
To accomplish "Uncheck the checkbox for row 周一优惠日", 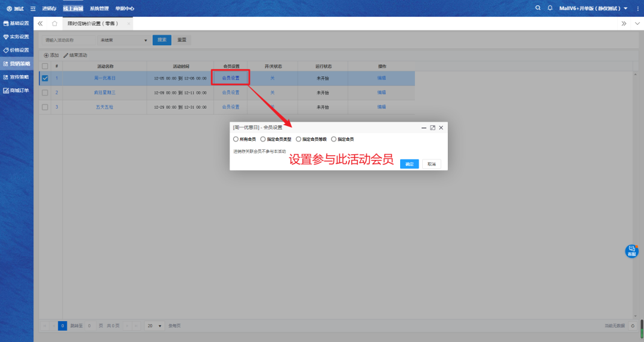I will 45,78.
